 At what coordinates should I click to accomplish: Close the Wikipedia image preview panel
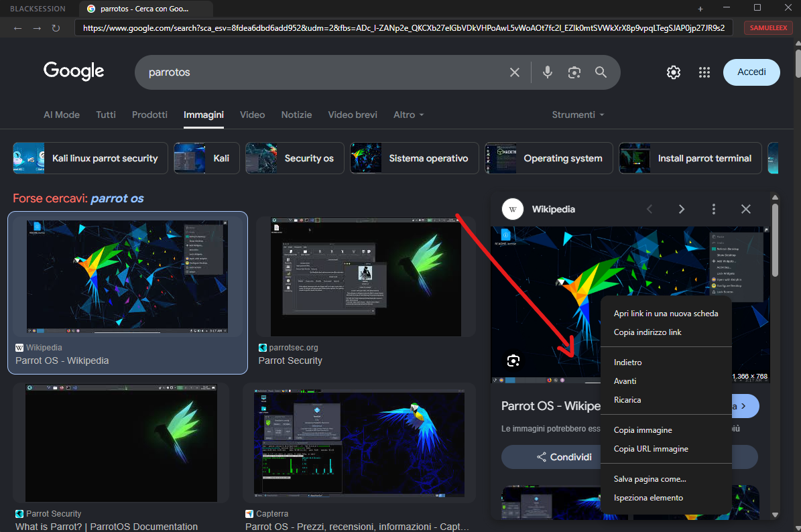[x=746, y=209]
